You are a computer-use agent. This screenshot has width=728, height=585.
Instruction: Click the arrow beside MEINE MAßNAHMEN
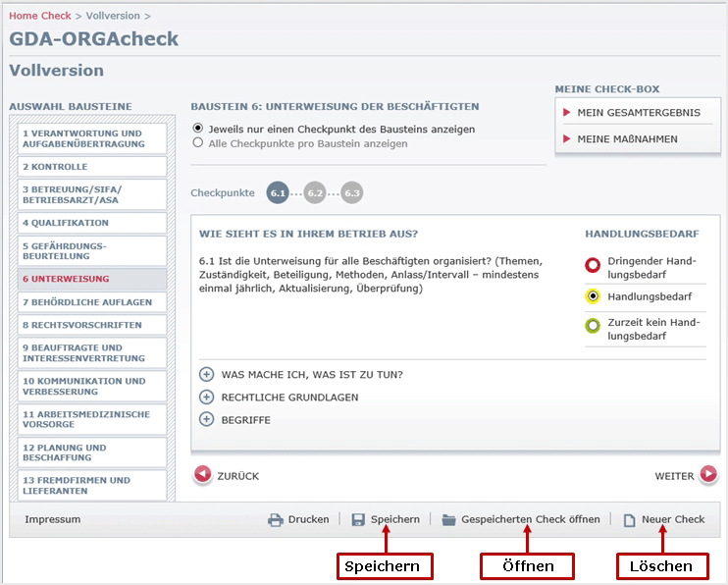pyautogui.click(x=566, y=138)
